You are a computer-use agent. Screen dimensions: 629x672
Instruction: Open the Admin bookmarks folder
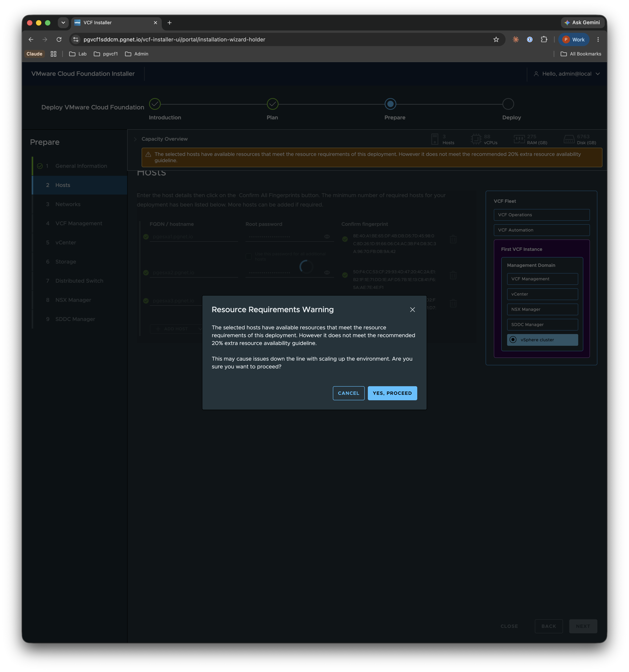pos(137,54)
